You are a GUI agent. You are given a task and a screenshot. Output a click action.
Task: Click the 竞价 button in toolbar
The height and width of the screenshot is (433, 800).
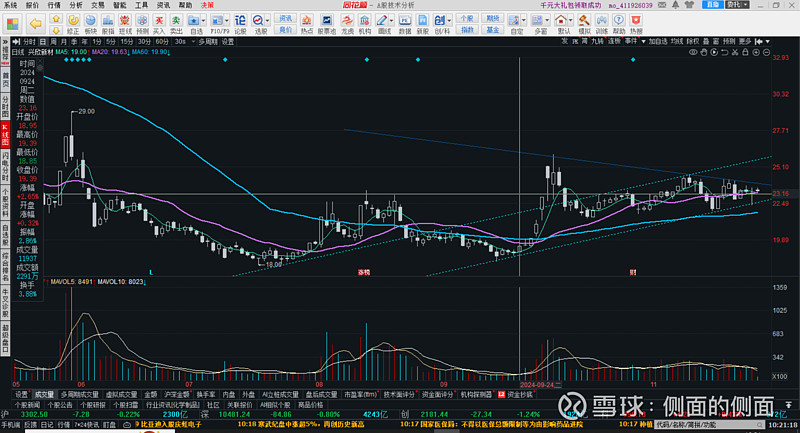285,30
